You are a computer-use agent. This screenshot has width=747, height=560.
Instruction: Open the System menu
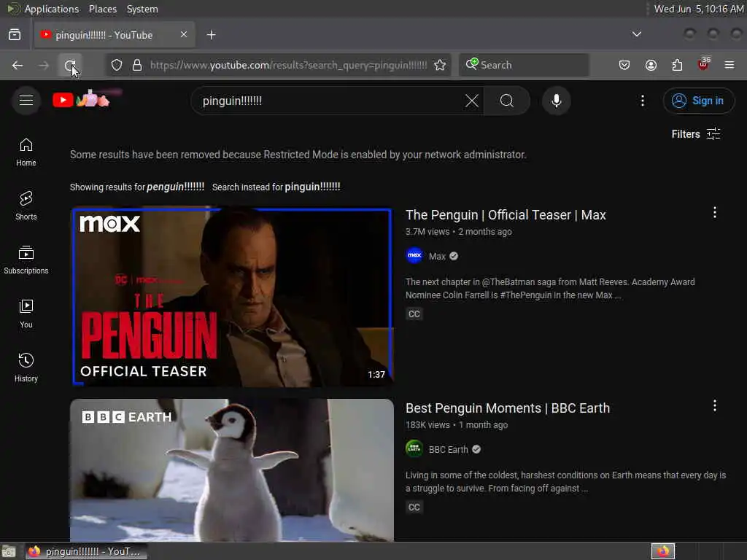(142, 9)
